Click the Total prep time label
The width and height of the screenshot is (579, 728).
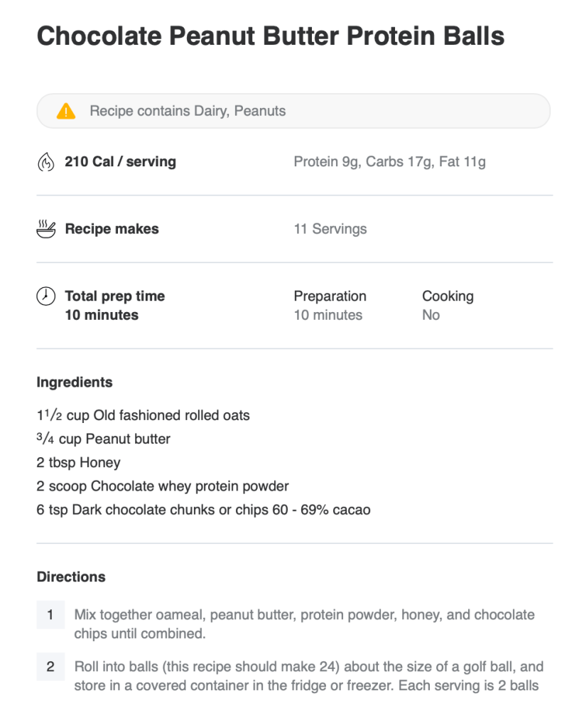coord(114,296)
